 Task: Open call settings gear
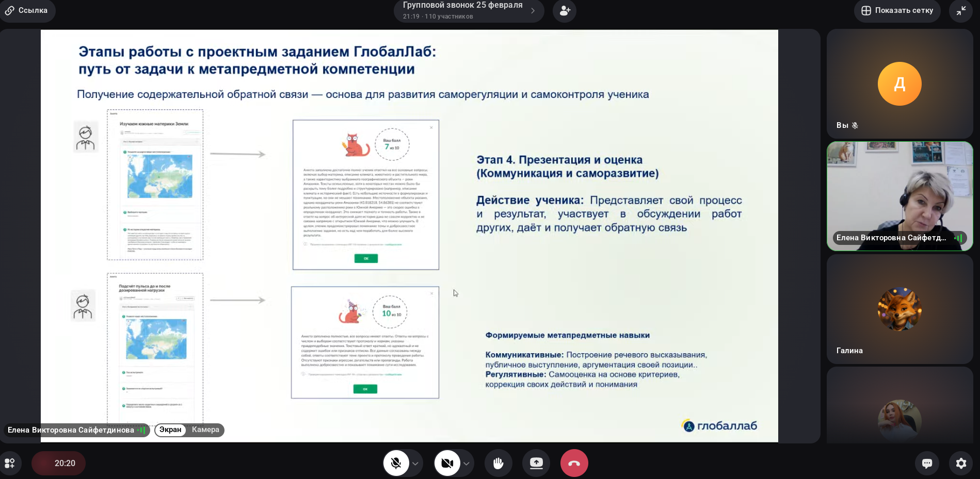[961, 463]
